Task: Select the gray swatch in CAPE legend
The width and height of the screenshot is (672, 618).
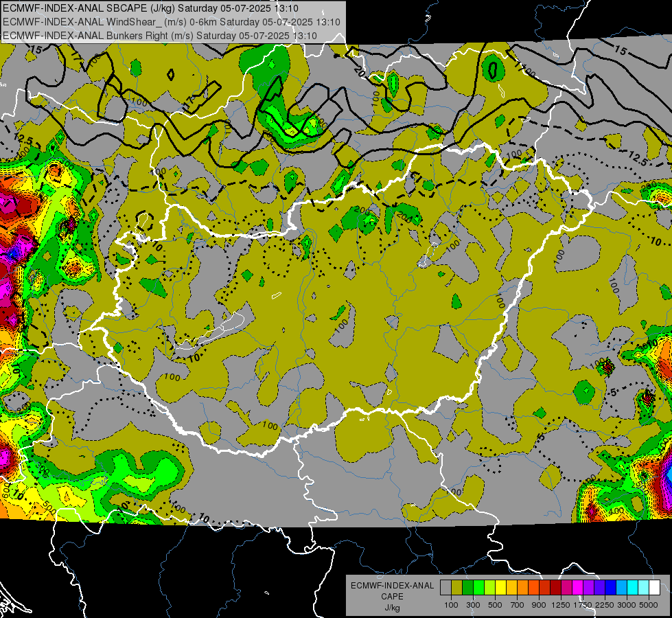Action: pos(445,587)
